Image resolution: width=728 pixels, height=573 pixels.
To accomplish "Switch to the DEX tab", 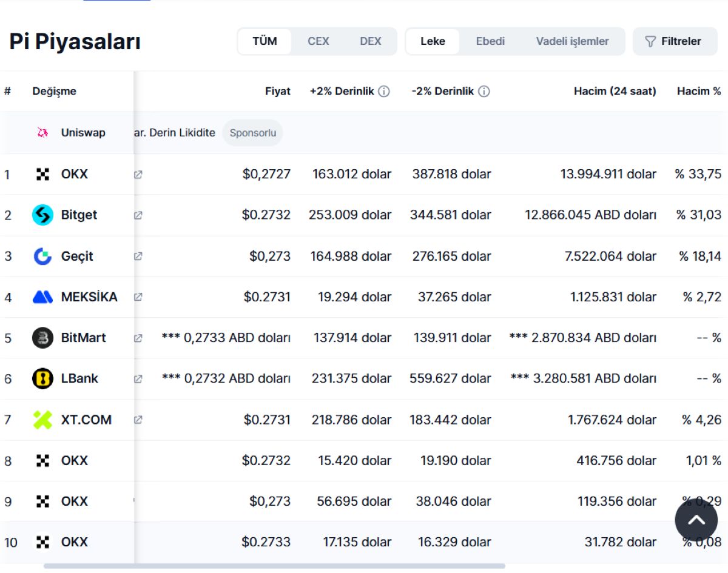I will 371,41.
